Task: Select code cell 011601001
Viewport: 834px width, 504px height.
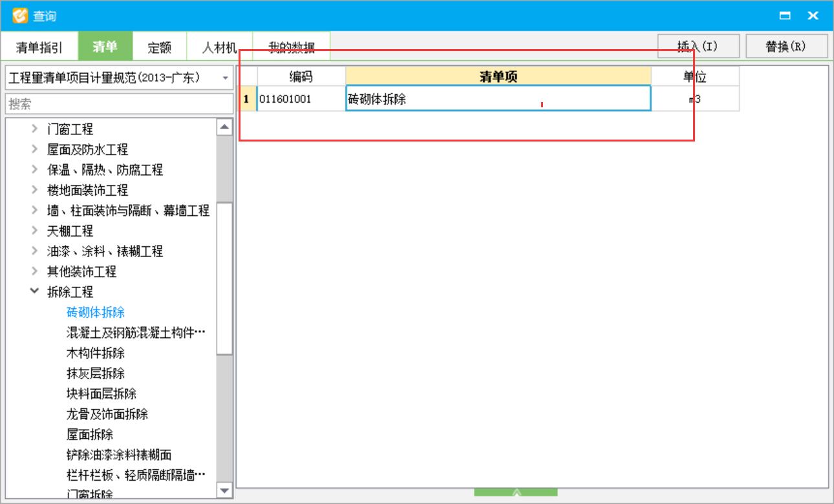Action: click(x=301, y=99)
